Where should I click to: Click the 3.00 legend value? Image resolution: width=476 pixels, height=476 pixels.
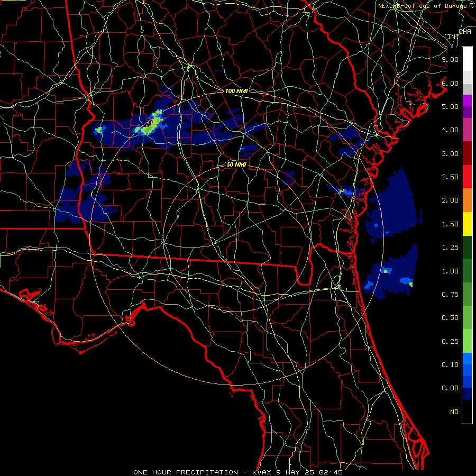450,153
